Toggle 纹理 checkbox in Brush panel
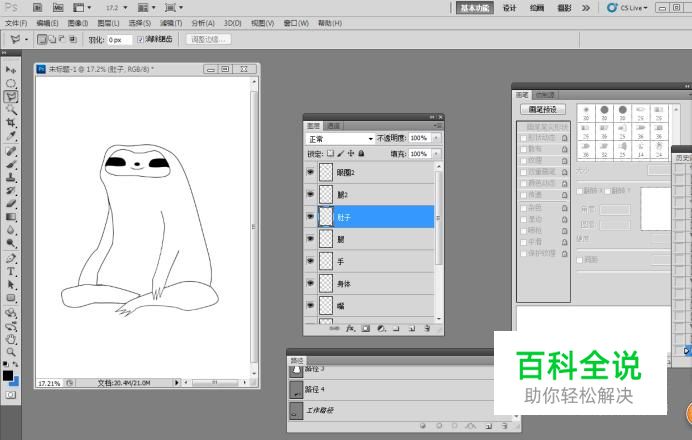 (x=524, y=161)
